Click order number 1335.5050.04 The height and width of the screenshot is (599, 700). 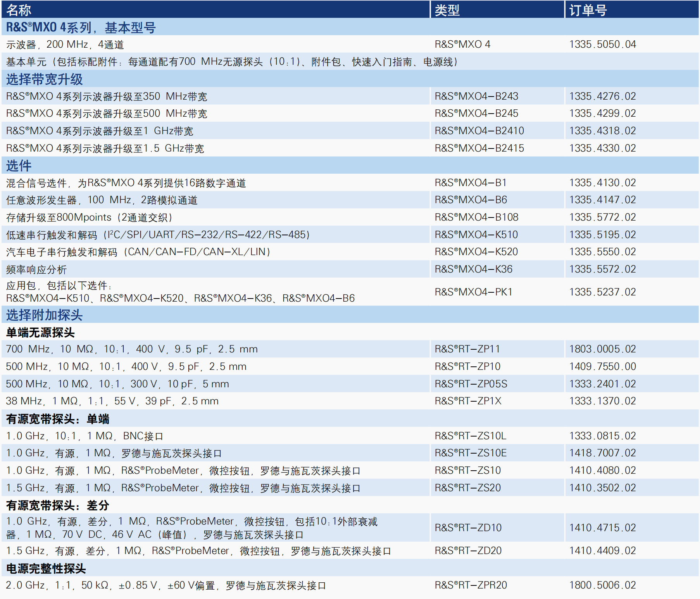(x=602, y=44)
